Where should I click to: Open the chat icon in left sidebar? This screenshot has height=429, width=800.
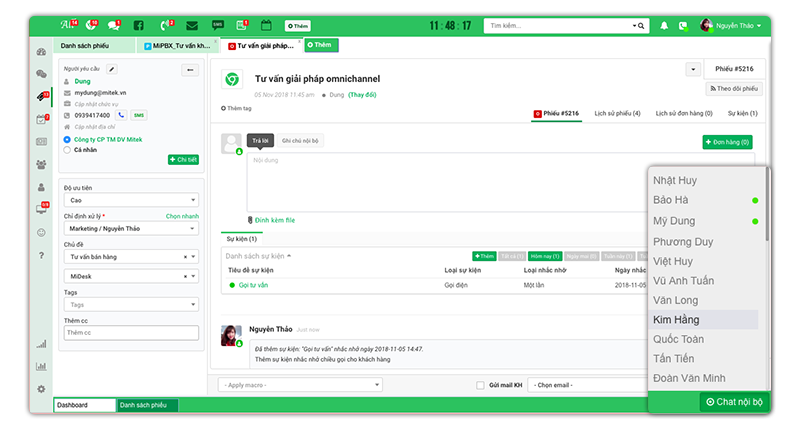(41, 74)
